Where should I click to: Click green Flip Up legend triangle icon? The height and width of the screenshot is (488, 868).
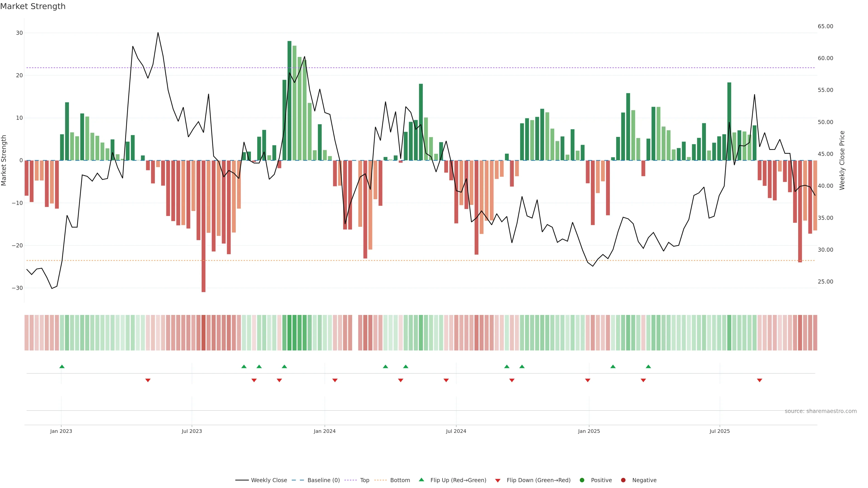coord(421,480)
